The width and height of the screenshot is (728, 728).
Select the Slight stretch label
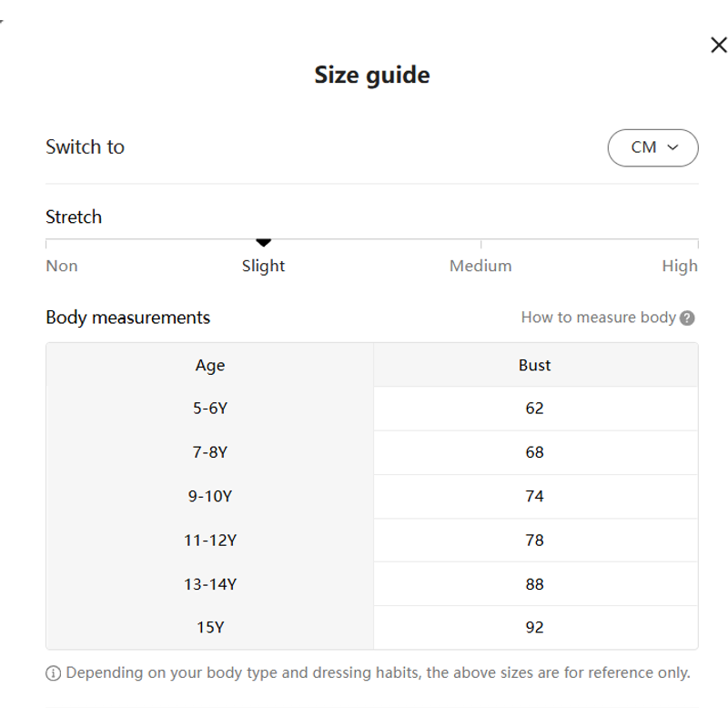264,266
